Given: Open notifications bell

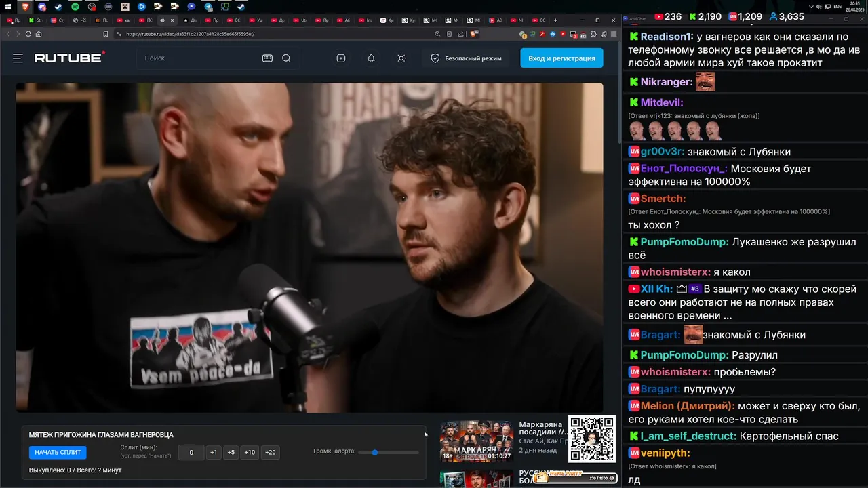Looking at the screenshot, I should click(371, 58).
